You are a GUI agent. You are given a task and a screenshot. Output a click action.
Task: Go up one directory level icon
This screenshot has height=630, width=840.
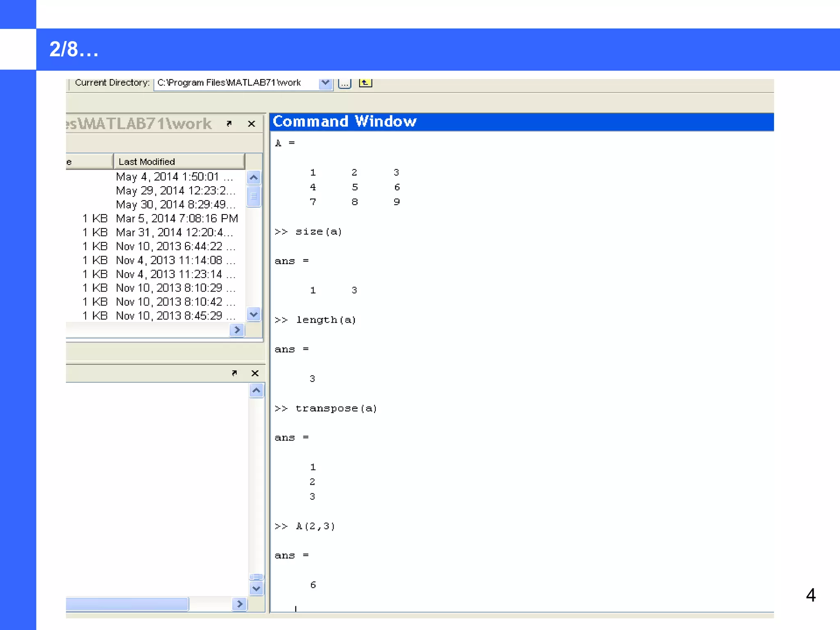pos(365,83)
